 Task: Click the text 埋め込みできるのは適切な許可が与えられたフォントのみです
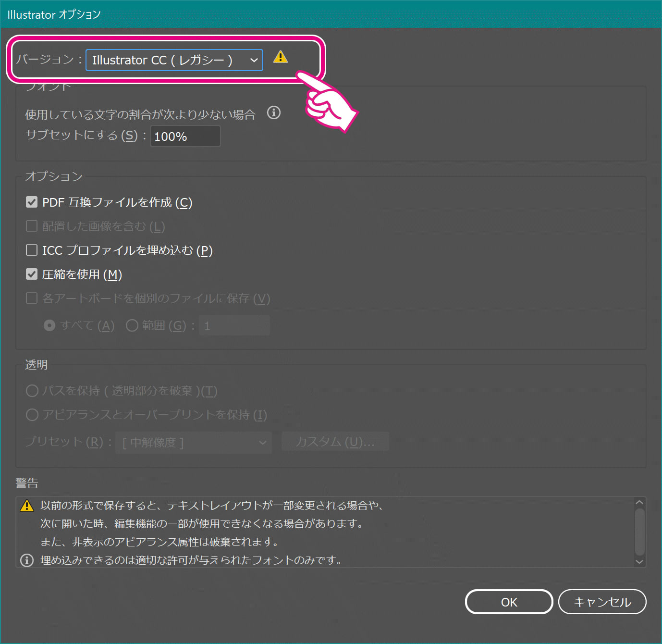(x=191, y=560)
